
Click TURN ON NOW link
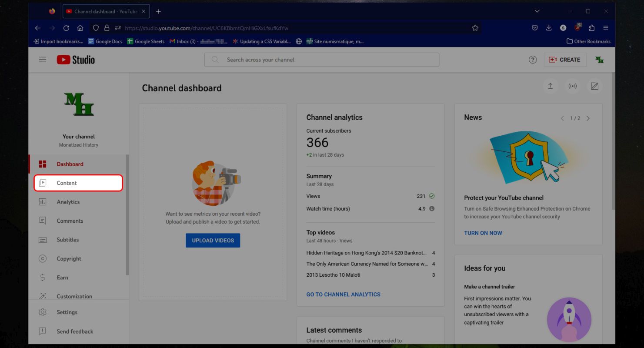click(x=483, y=233)
